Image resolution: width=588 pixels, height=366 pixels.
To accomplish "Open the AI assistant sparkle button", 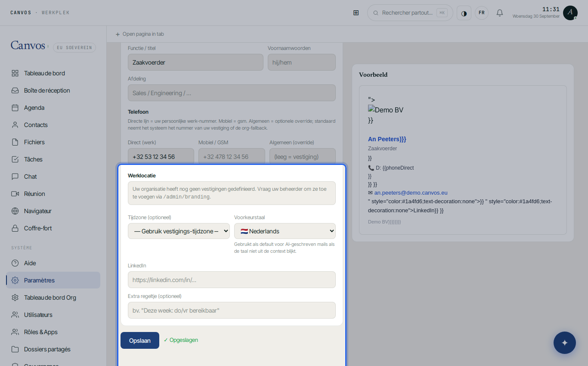I will pos(565,343).
